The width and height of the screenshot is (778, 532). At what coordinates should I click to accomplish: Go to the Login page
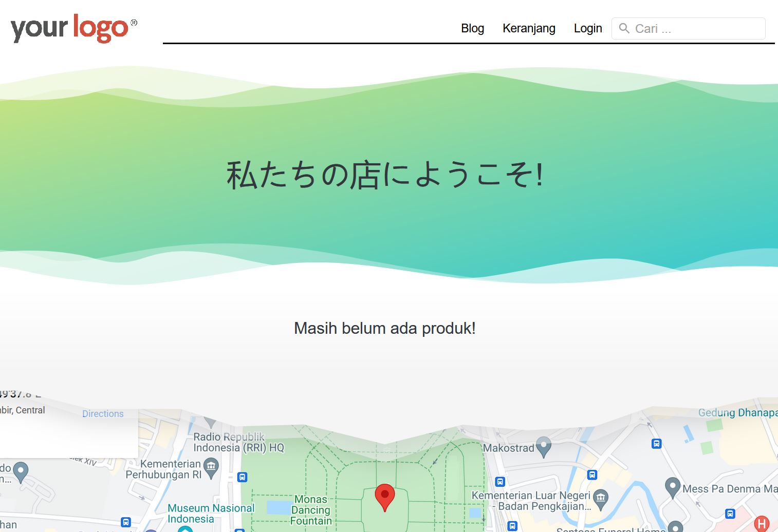point(587,28)
